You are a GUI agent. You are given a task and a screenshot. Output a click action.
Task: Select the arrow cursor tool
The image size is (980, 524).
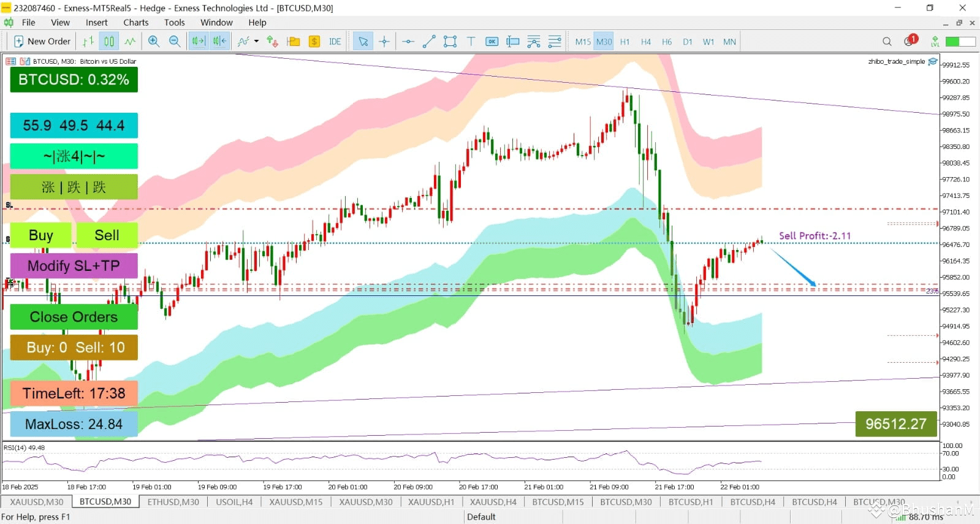coord(363,42)
